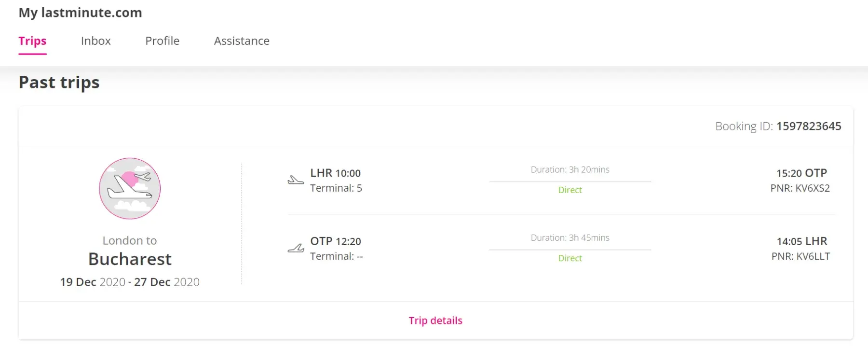868x348 pixels.
Task: Open the Trips tab
Action: (x=32, y=41)
